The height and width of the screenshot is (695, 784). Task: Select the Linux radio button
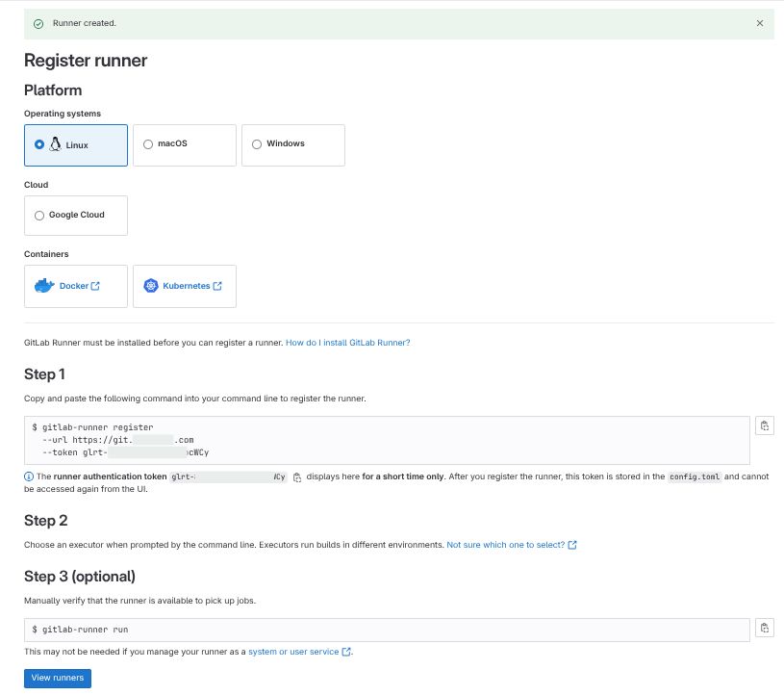(x=39, y=144)
